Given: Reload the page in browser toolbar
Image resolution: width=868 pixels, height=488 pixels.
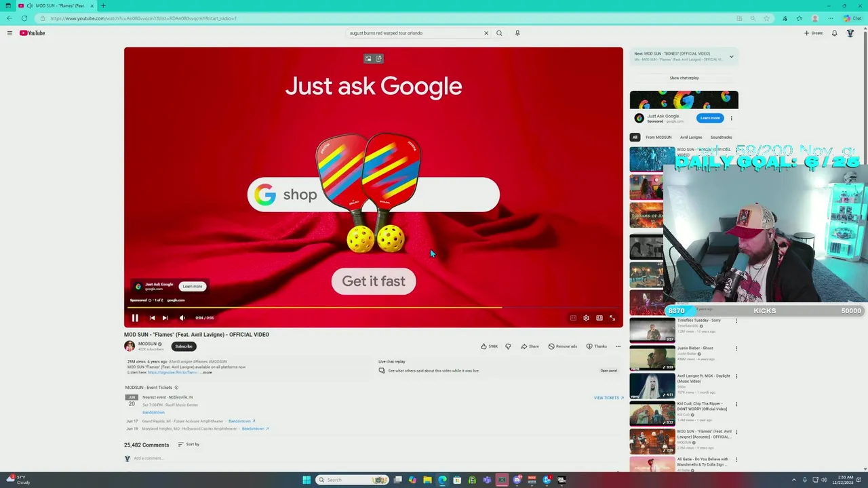Looking at the screenshot, I should 24,18.
